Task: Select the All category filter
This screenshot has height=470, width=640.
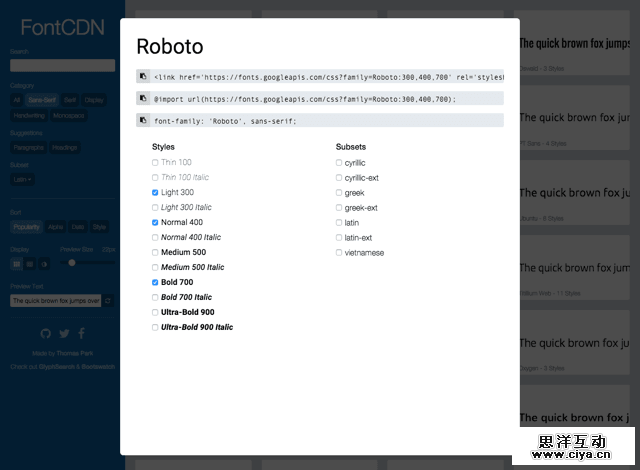Action: pyautogui.click(x=17, y=100)
